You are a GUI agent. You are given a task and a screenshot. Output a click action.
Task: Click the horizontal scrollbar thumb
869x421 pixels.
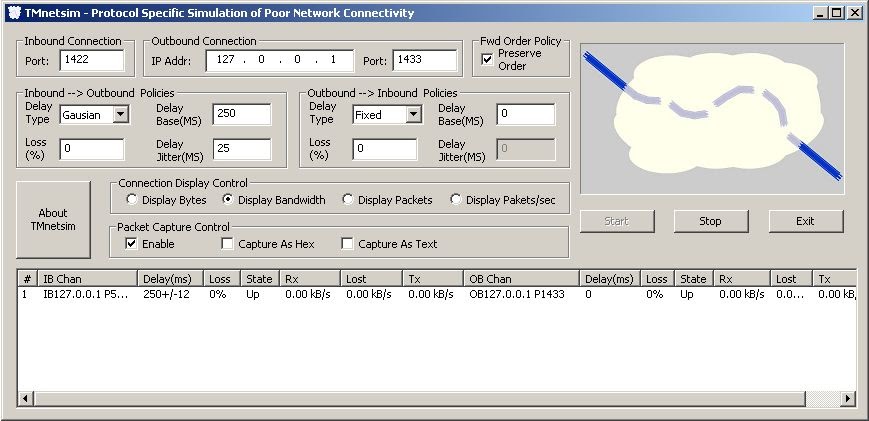(420, 398)
